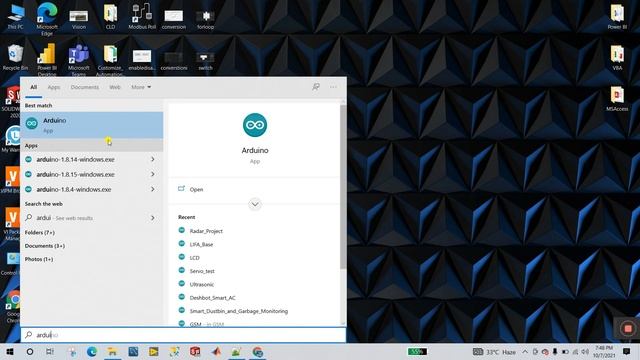Launch Microsoft Edge from desktop shortcut
640x360 pixels.
click(47, 18)
